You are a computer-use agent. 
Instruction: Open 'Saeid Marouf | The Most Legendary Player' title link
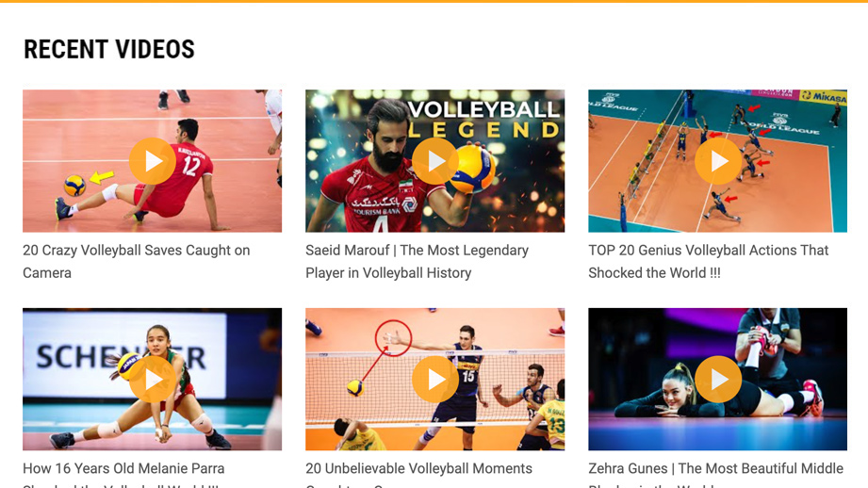(x=417, y=262)
